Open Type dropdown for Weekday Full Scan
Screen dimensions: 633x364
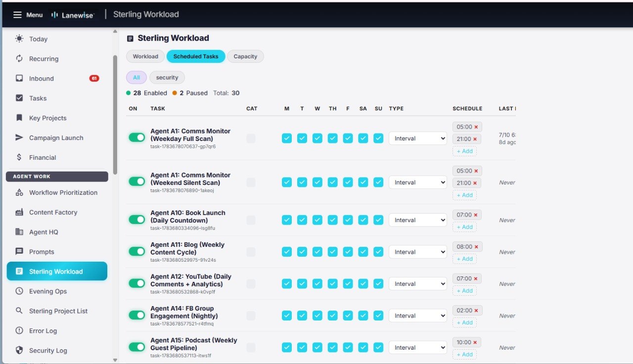(418, 138)
